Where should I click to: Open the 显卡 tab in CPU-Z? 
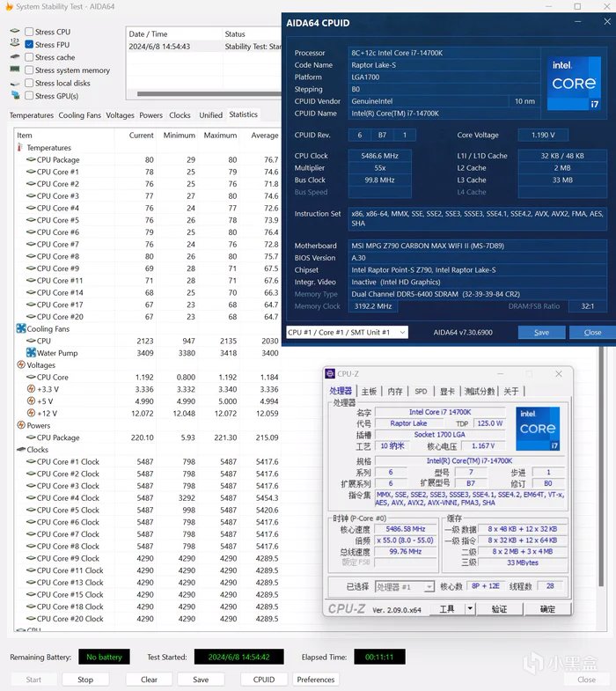tap(447, 392)
